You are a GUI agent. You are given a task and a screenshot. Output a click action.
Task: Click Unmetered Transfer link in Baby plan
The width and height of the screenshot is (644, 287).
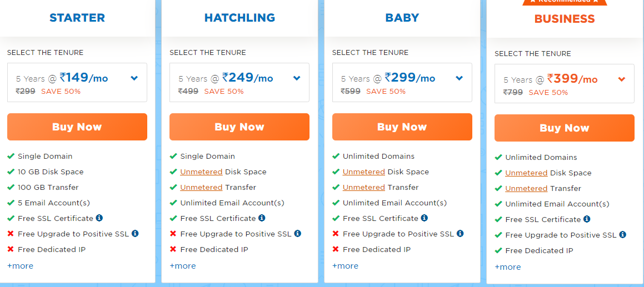363,187
